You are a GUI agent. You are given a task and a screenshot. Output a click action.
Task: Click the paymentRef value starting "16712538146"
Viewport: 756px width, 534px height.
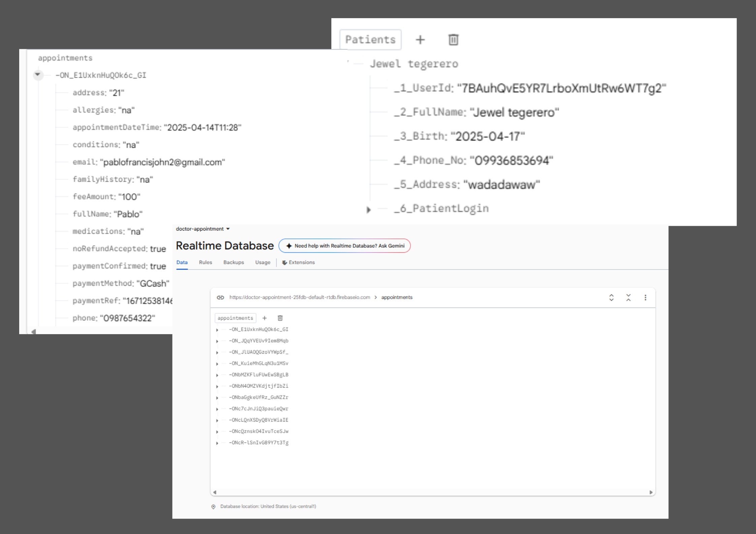click(148, 301)
